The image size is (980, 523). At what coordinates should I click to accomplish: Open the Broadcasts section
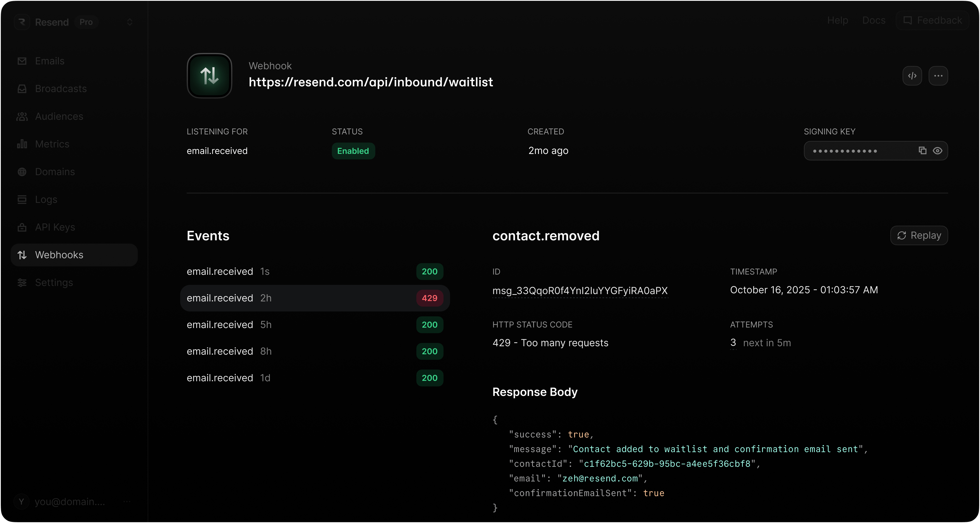point(61,89)
